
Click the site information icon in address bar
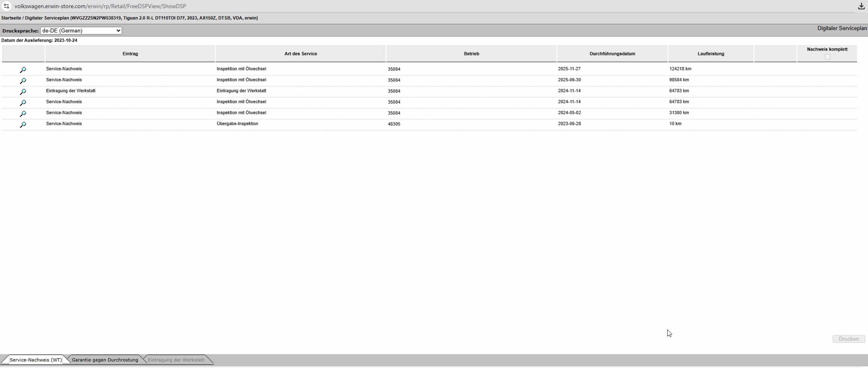click(x=6, y=6)
